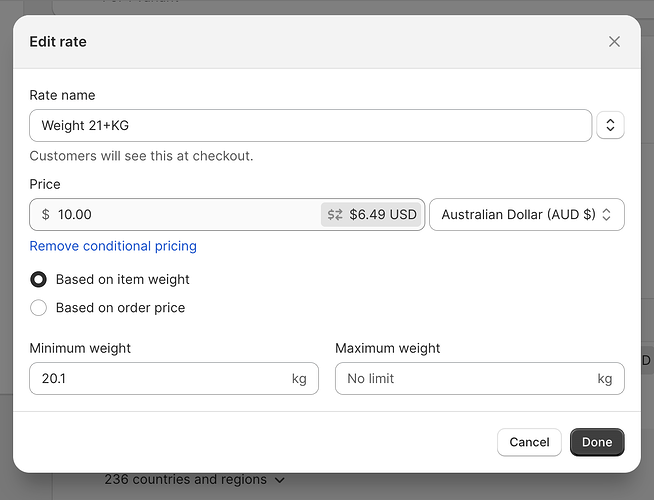This screenshot has height=500, width=654.
Task: Click the Edit rate dialog title
Action: tap(58, 42)
